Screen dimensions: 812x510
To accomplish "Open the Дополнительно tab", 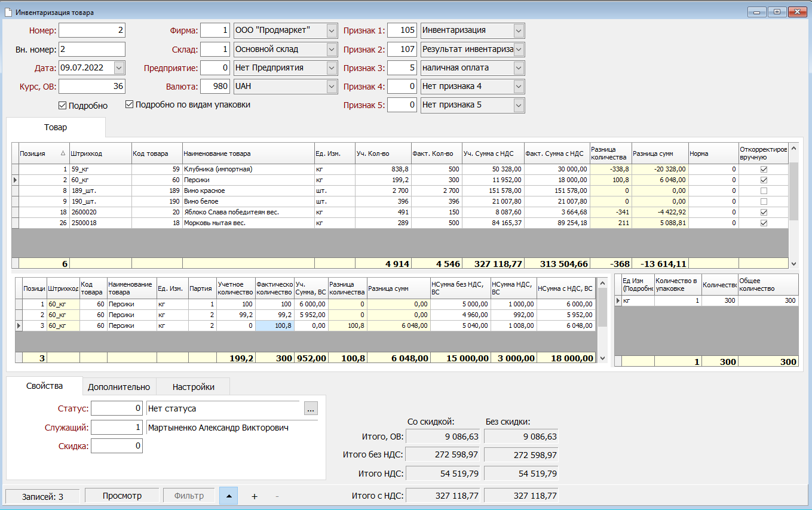I will click(119, 387).
